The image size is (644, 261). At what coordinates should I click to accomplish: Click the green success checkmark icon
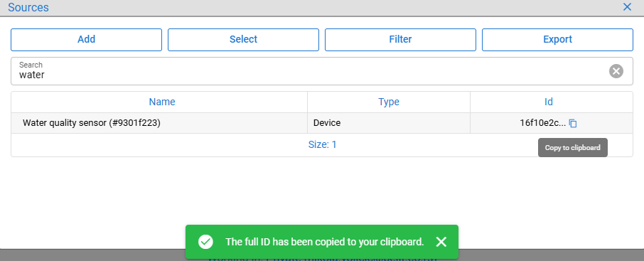coord(205,242)
